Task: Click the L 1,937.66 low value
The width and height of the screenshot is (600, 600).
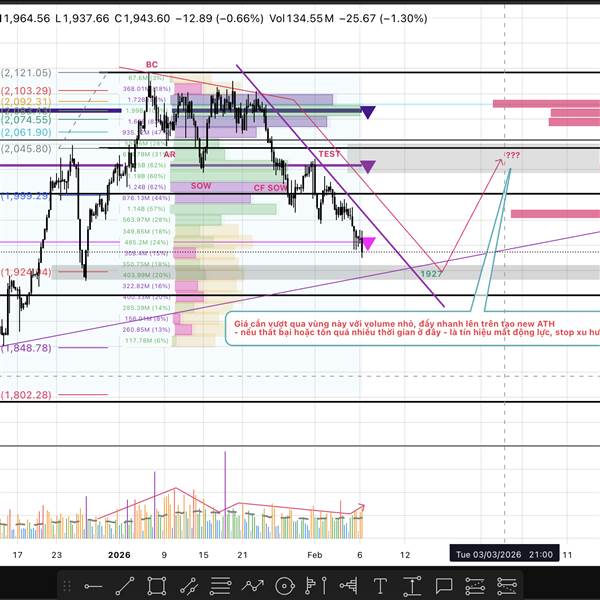Action: point(82,18)
